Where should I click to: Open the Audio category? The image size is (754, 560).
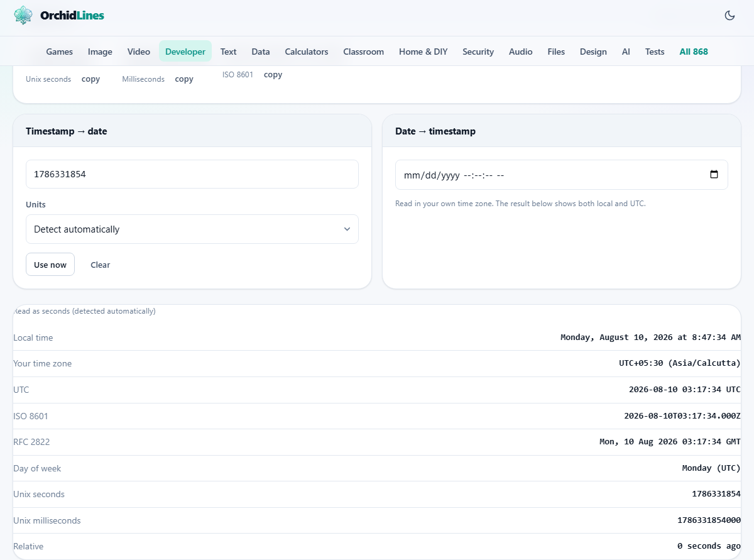521,52
